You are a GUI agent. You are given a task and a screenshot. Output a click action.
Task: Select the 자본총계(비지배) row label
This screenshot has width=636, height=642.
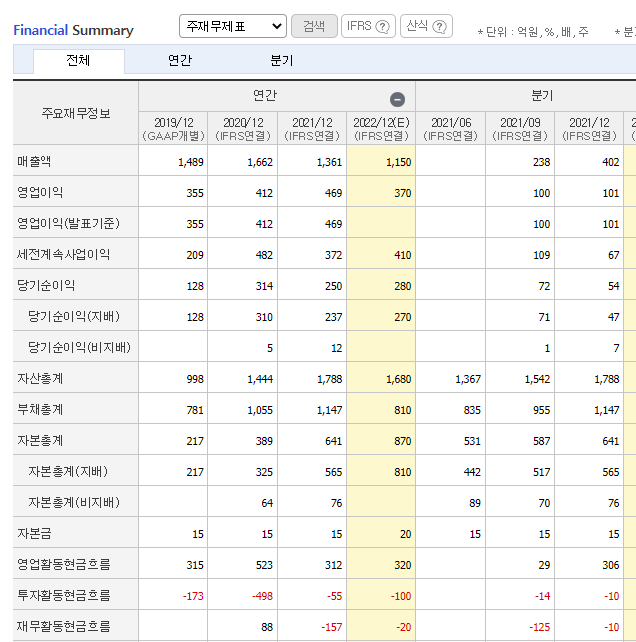[x=74, y=503]
